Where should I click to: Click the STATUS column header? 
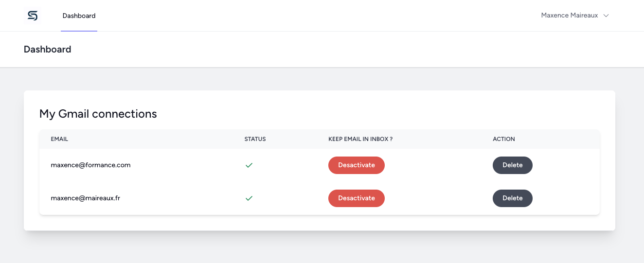pyautogui.click(x=255, y=139)
